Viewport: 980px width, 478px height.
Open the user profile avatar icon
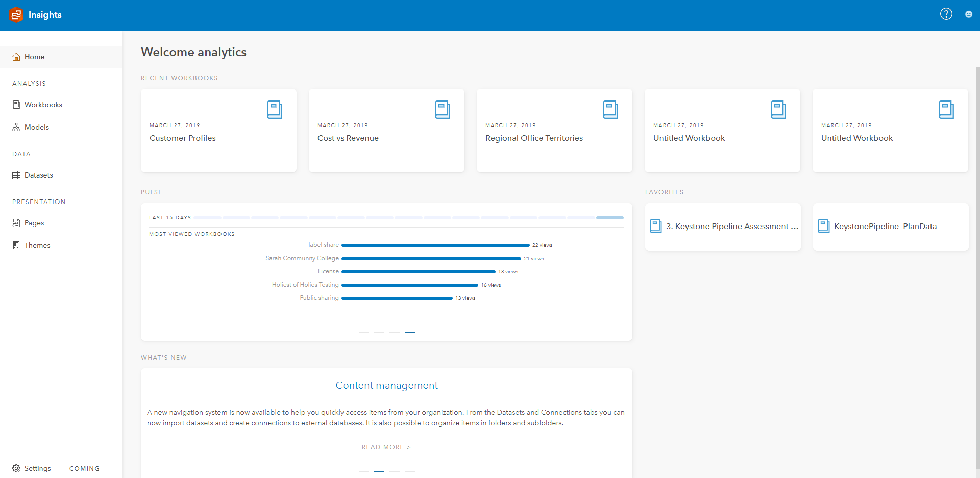[968, 14]
